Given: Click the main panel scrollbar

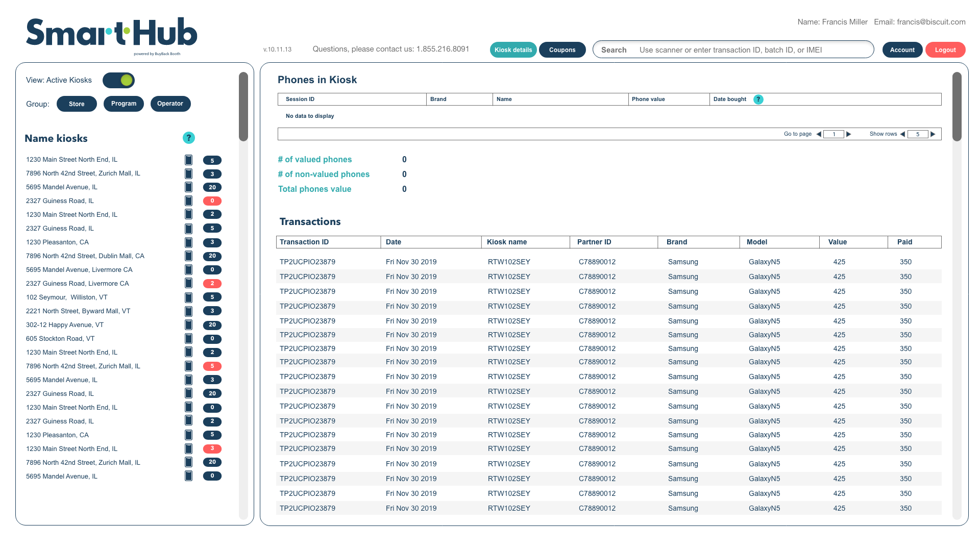Looking at the screenshot, I should tap(957, 106).
